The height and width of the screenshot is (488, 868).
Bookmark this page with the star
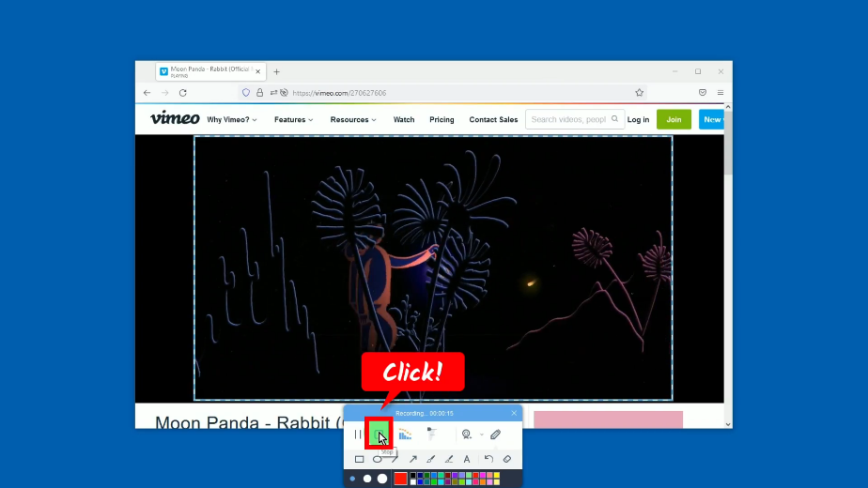[x=640, y=93]
